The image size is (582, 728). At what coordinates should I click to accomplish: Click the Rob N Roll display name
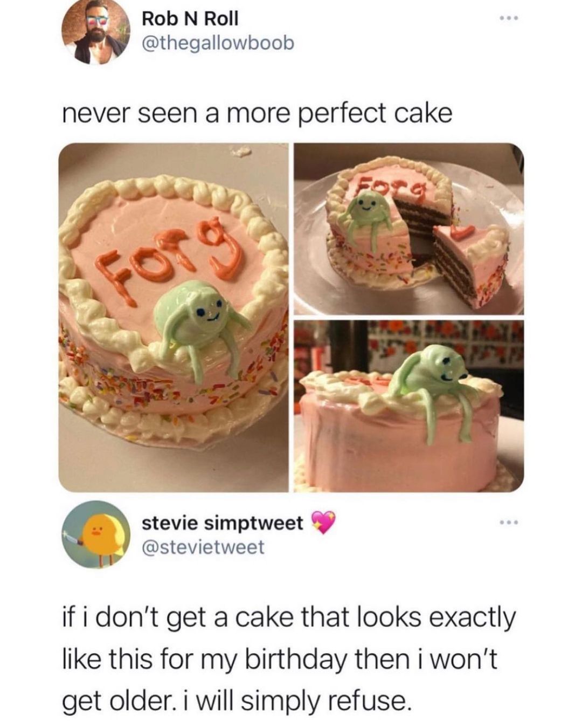coord(190,19)
